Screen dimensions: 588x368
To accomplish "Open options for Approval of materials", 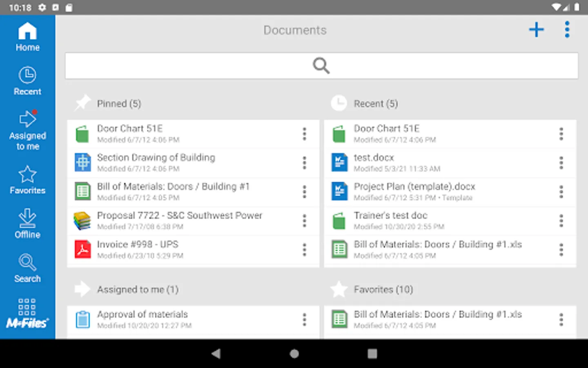I will [x=304, y=319].
